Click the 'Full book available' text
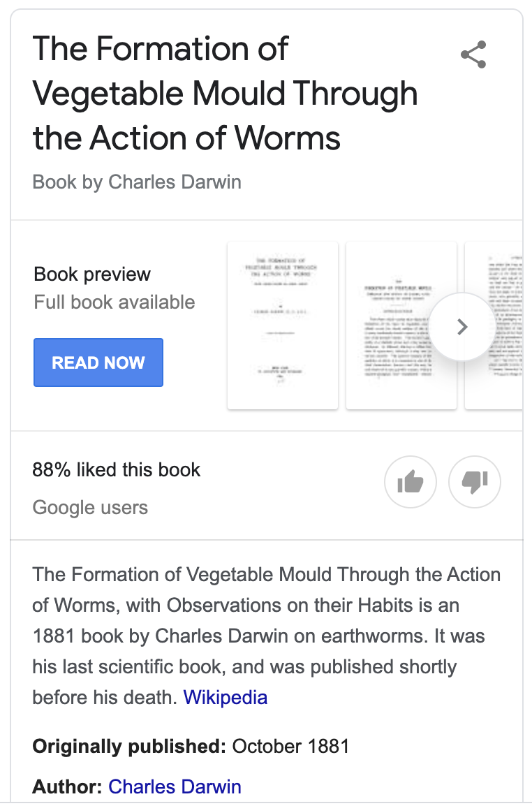 114,302
